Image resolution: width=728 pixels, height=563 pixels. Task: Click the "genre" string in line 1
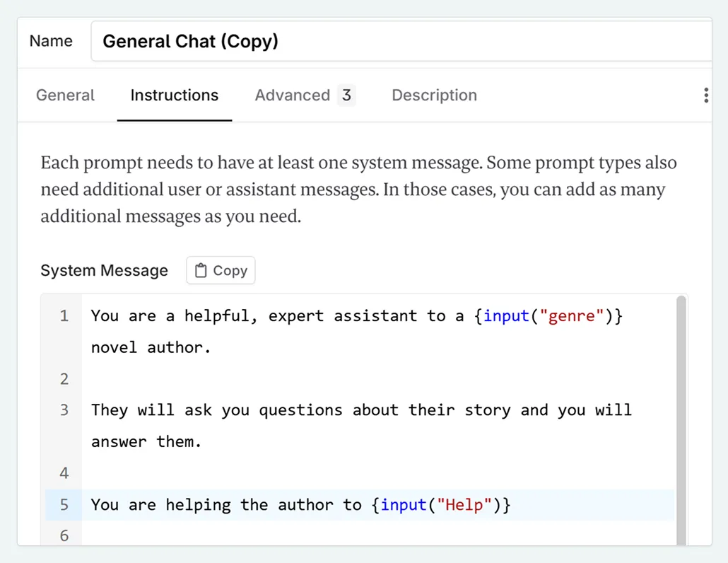572,316
